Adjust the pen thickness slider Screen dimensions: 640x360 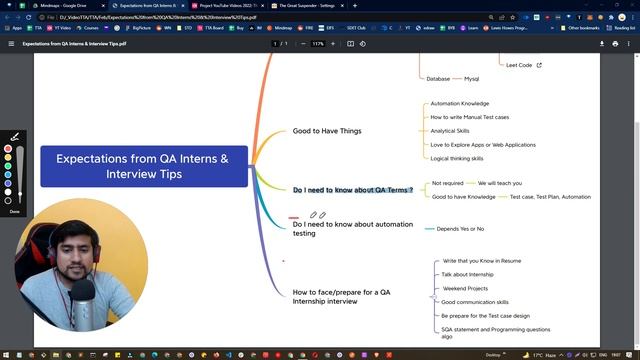click(x=20, y=175)
